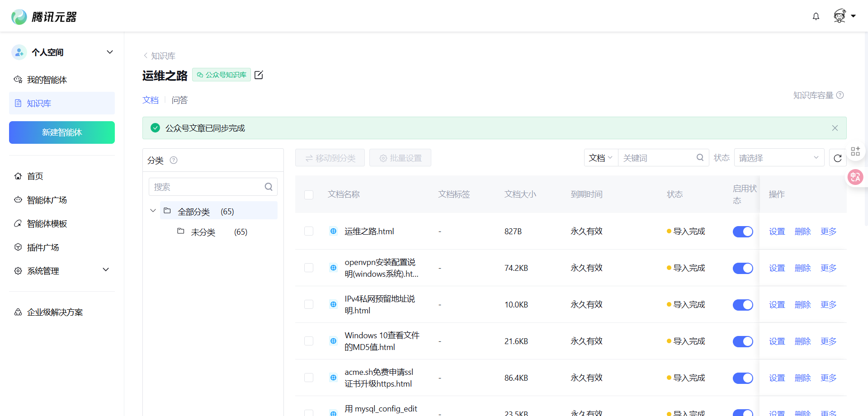Click the floating translate icon on right edge
Screen dimensions: 868x416
click(855, 177)
